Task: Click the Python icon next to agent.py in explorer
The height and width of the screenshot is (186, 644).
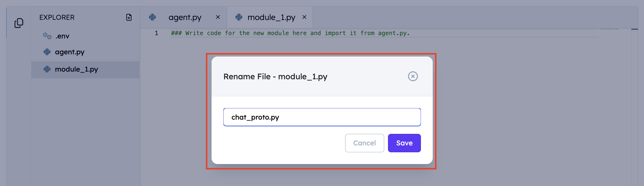Action: 47,52
